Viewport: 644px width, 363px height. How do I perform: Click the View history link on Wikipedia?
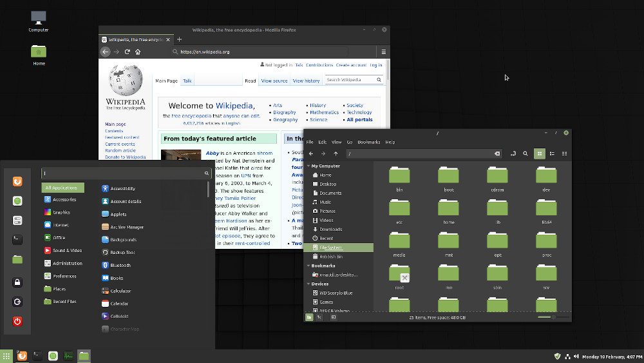306,81
